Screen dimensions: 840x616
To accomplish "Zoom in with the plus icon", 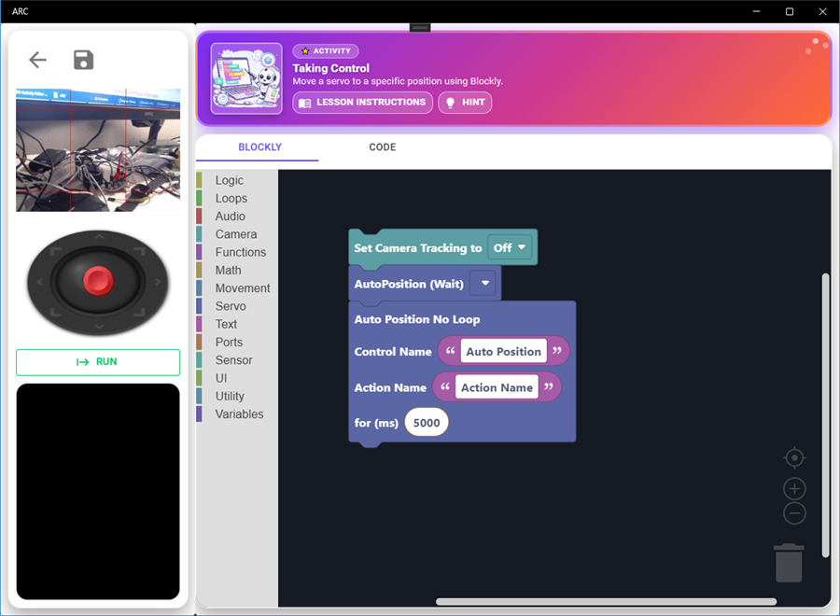I will click(x=794, y=488).
